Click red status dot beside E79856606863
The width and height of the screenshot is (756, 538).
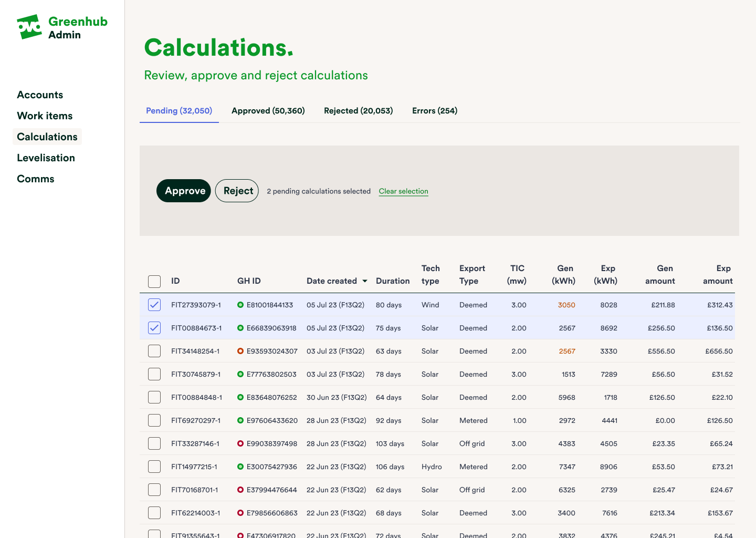coord(240,513)
